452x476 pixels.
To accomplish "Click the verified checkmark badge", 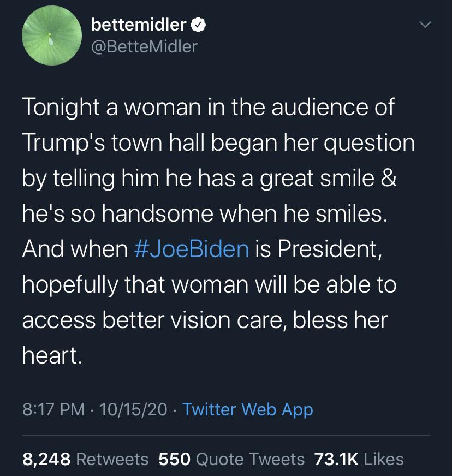I will [x=198, y=25].
